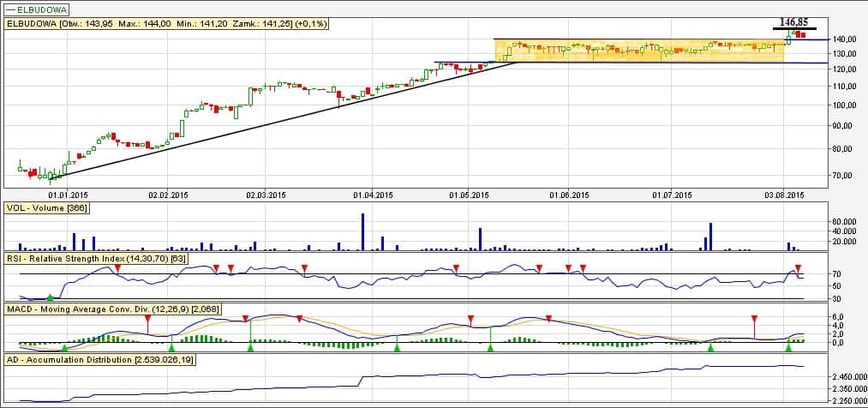Select the yellow consolidation rectangle on the chart
This screenshot has height=408, width=868.
638,50
